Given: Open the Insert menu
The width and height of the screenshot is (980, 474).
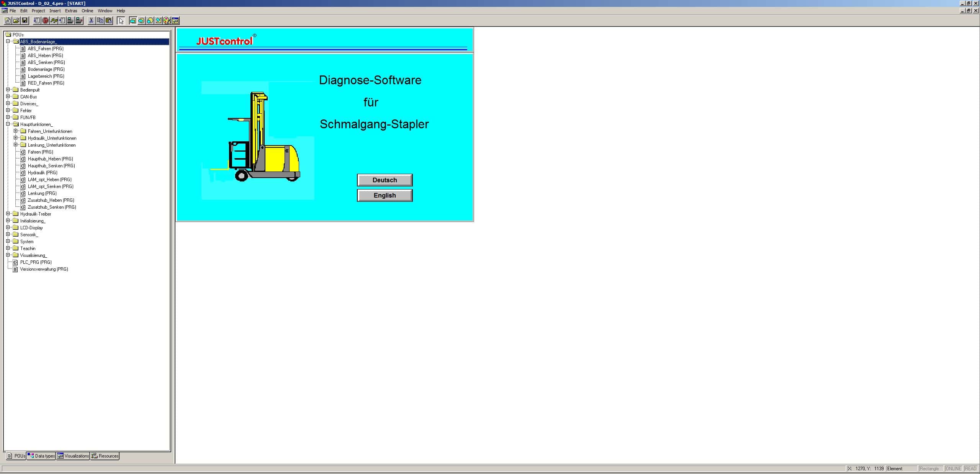Looking at the screenshot, I should (55, 11).
